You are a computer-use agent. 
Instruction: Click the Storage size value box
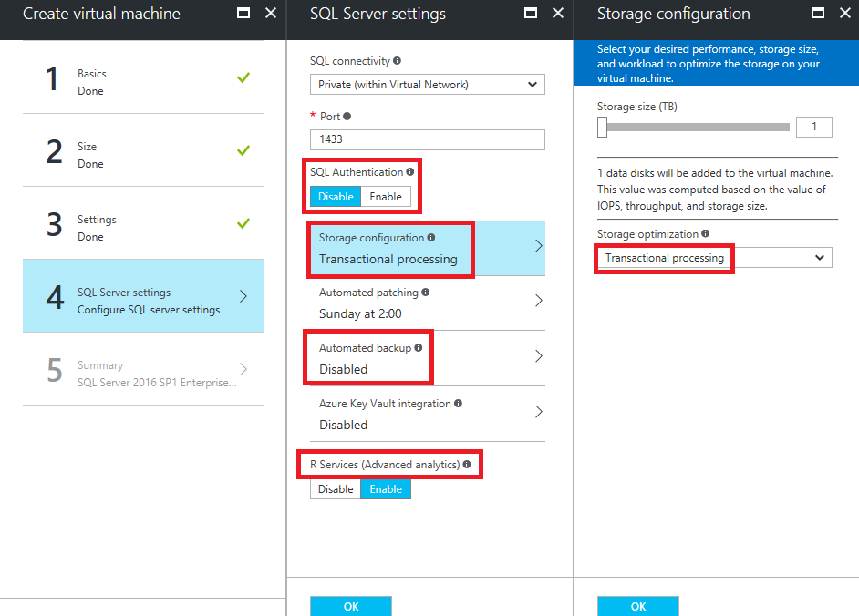(814, 127)
